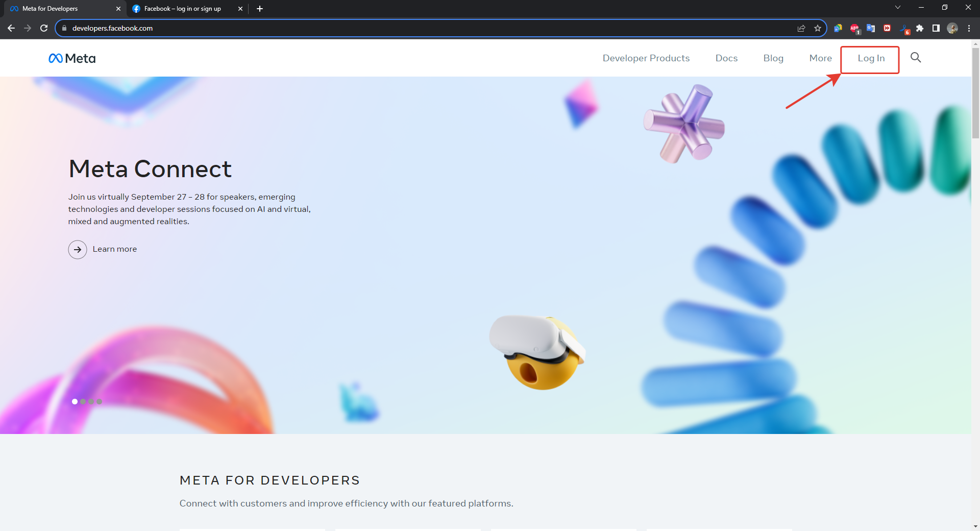Open the Adblock Plus extension
Image resolution: width=980 pixels, height=531 pixels.
click(854, 29)
